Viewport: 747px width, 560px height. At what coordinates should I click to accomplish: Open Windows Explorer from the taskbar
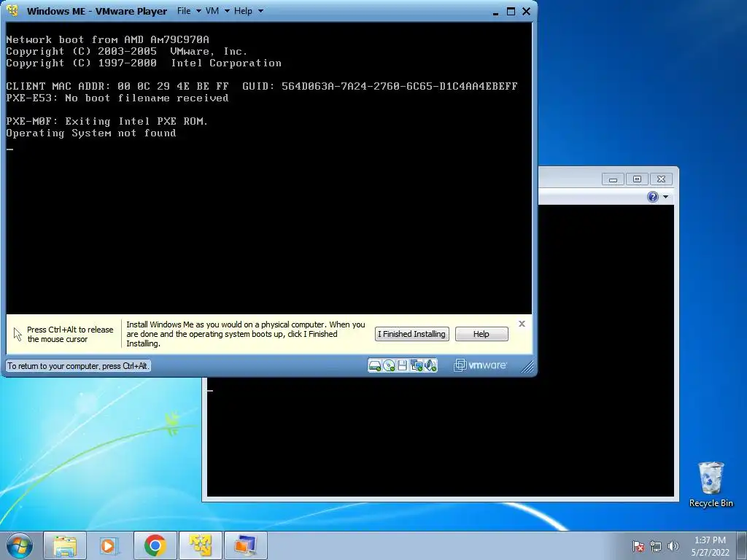(x=65, y=545)
